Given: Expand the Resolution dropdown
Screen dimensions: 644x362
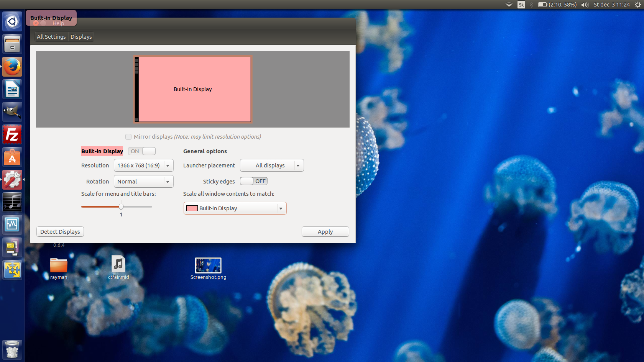Looking at the screenshot, I should 144,165.
